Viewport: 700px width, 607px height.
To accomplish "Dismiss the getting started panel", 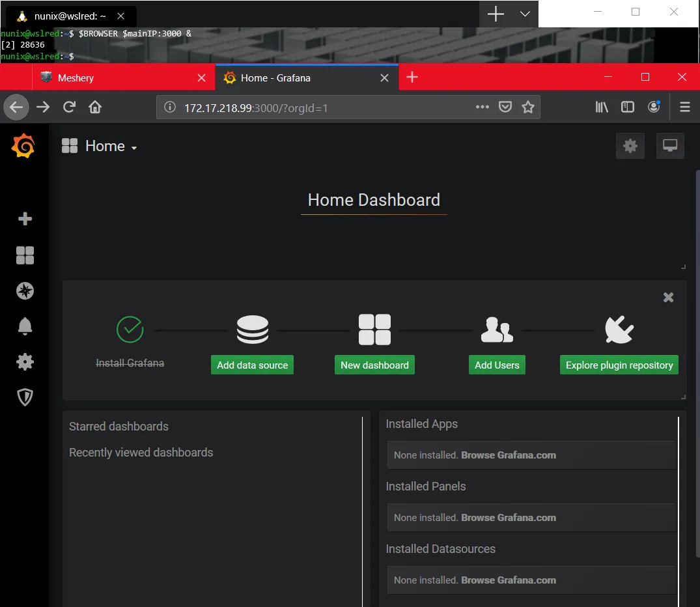I will [668, 298].
